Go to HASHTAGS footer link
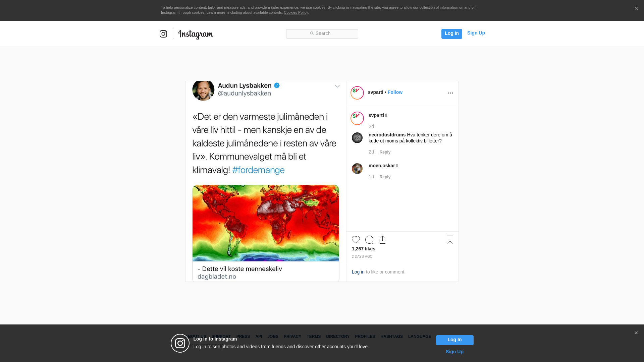This screenshot has width=644, height=362. 391,337
